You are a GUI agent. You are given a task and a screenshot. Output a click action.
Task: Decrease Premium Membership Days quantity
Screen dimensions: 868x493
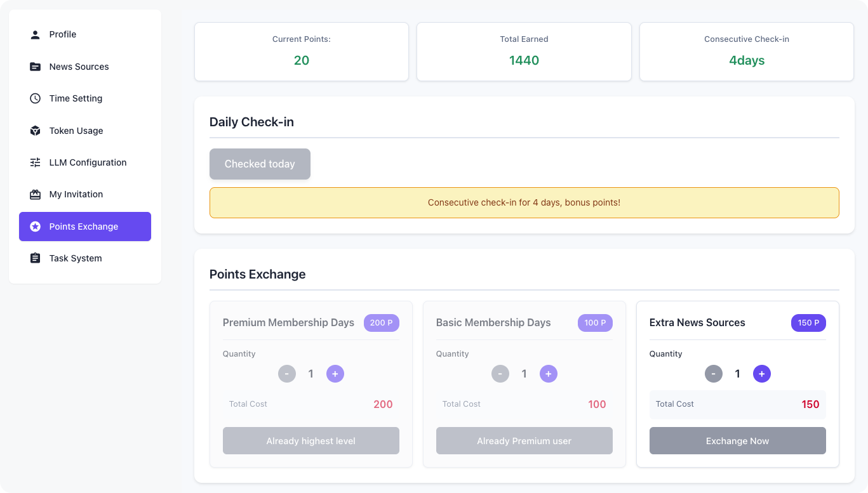286,374
